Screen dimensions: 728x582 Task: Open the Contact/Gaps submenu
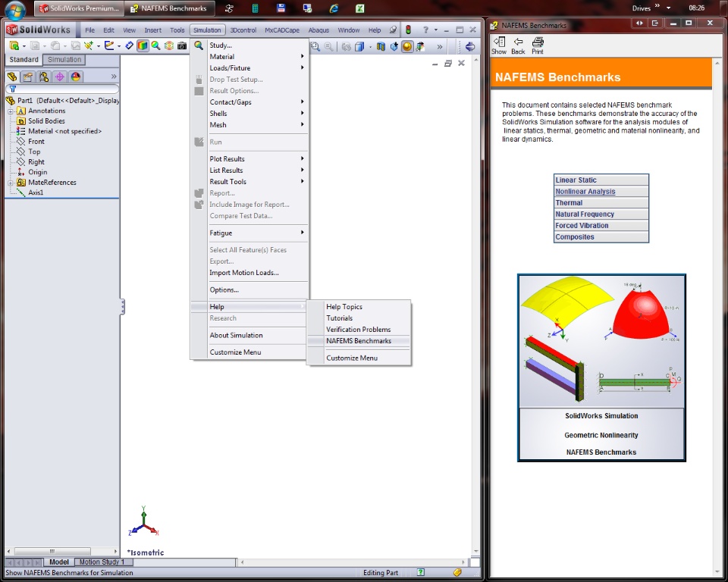249,102
